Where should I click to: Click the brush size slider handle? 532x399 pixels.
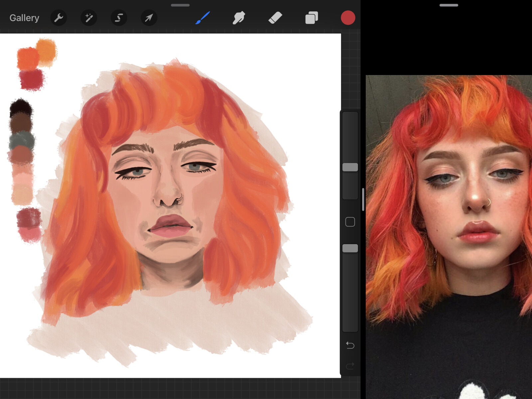[x=350, y=167]
